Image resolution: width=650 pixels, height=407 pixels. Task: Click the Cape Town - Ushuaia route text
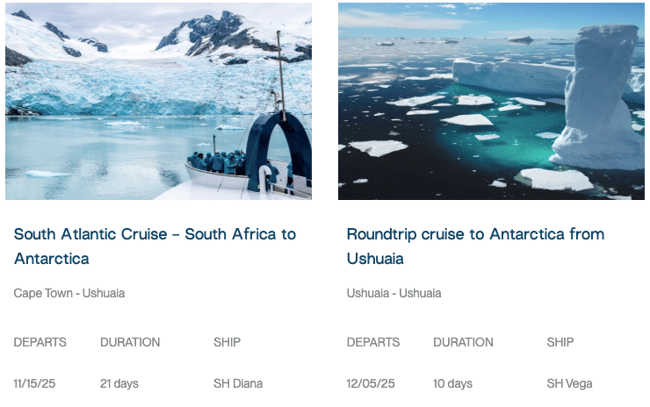(x=69, y=293)
